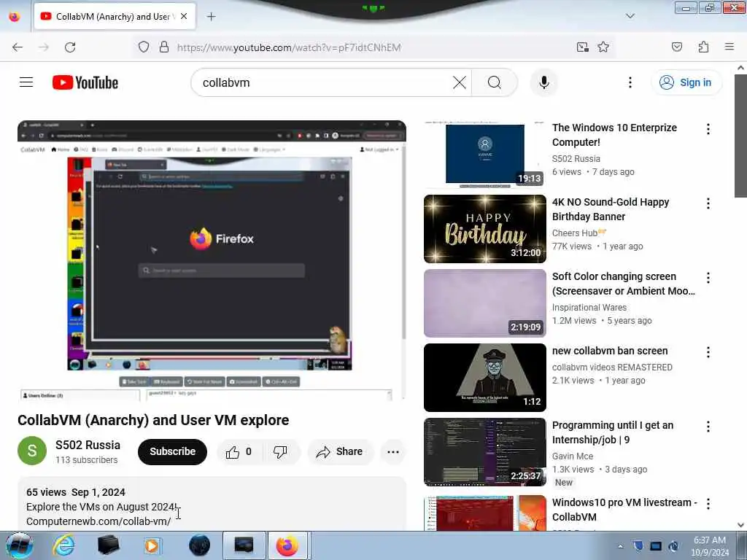Launch Internet Explorer from the taskbar

click(63, 545)
